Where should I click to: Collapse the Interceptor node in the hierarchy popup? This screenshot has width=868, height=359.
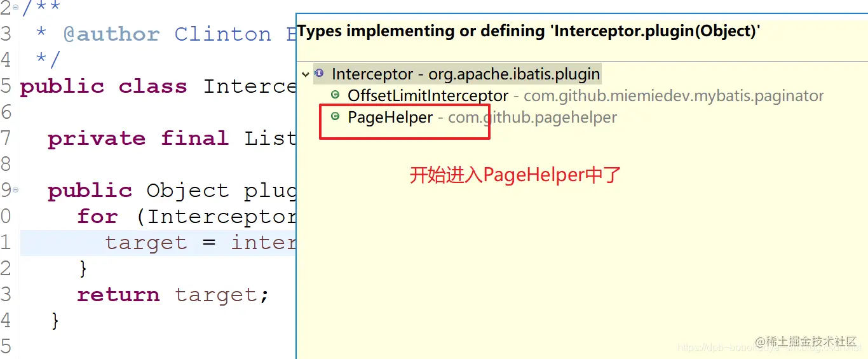click(x=306, y=74)
